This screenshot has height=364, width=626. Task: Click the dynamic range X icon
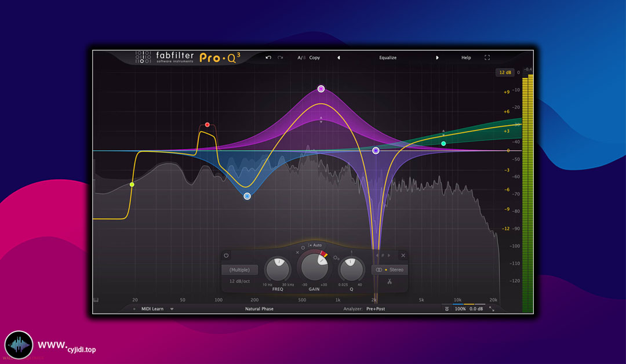pyautogui.click(x=297, y=252)
